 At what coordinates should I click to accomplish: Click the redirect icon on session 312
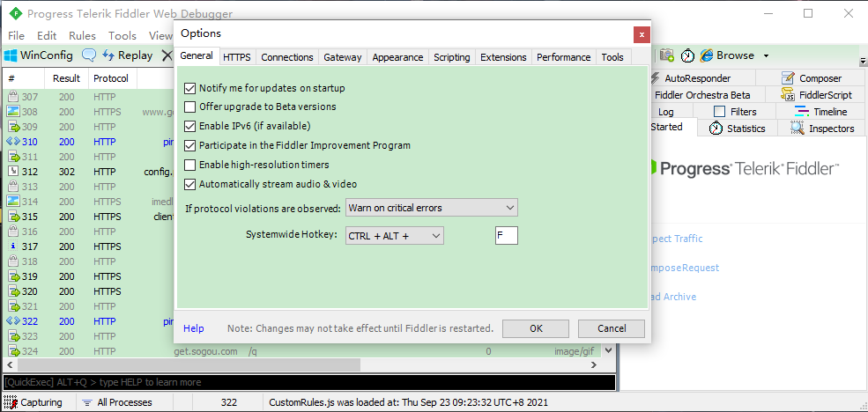point(12,172)
